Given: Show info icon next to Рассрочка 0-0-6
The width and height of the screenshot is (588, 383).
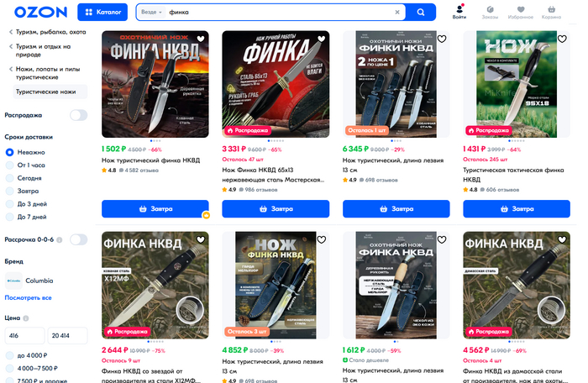Looking at the screenshot, I should [x=60, y=239].
